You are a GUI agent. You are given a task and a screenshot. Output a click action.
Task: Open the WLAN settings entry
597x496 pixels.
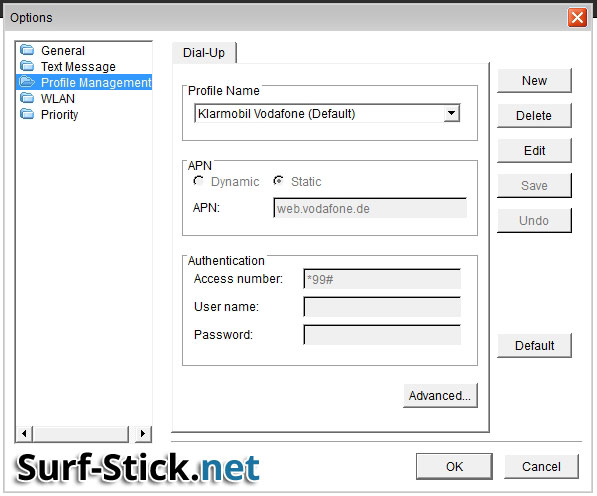click(58, 99)
